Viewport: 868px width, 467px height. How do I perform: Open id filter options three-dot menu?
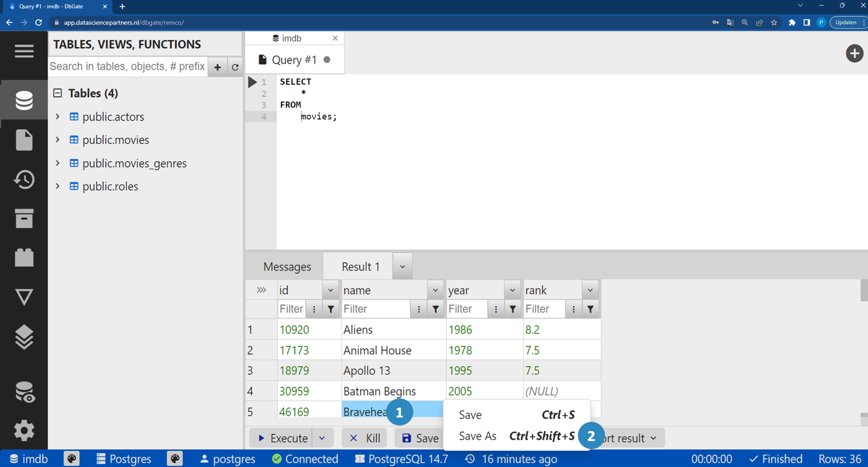(x=314, y=309)
